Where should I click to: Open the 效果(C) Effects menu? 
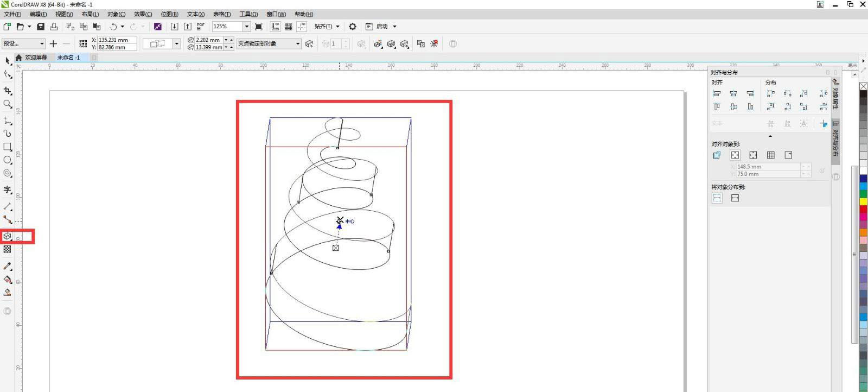point(143,14)
